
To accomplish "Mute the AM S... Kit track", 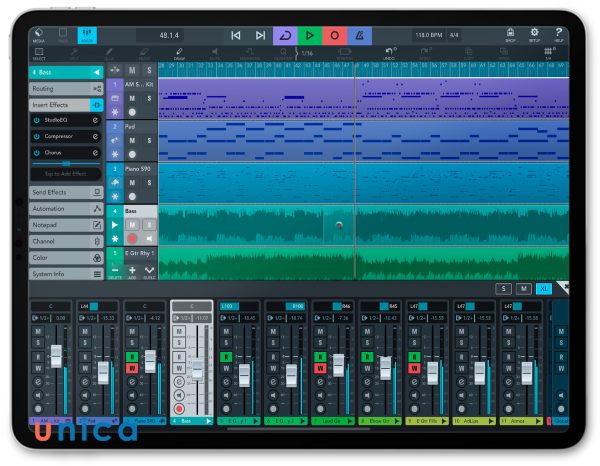I will point(132,99).
